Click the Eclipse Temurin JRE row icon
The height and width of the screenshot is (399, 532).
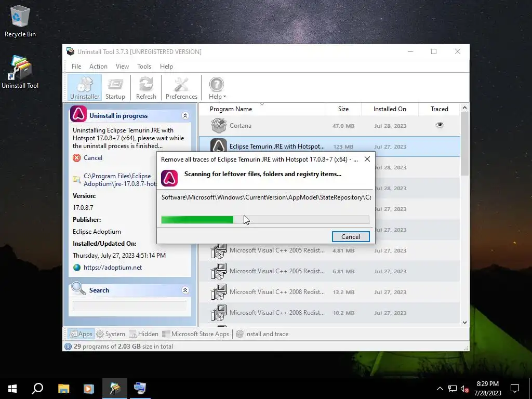[219, 145]
